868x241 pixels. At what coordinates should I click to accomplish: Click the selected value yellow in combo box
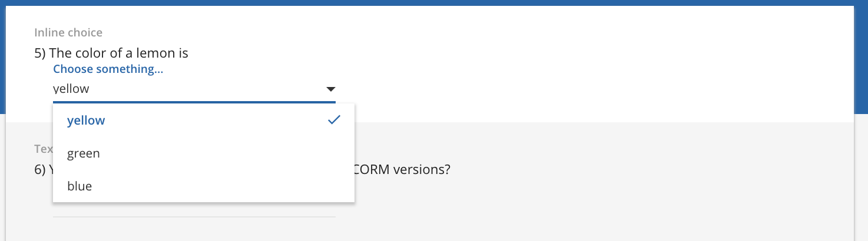click(71, 89)
